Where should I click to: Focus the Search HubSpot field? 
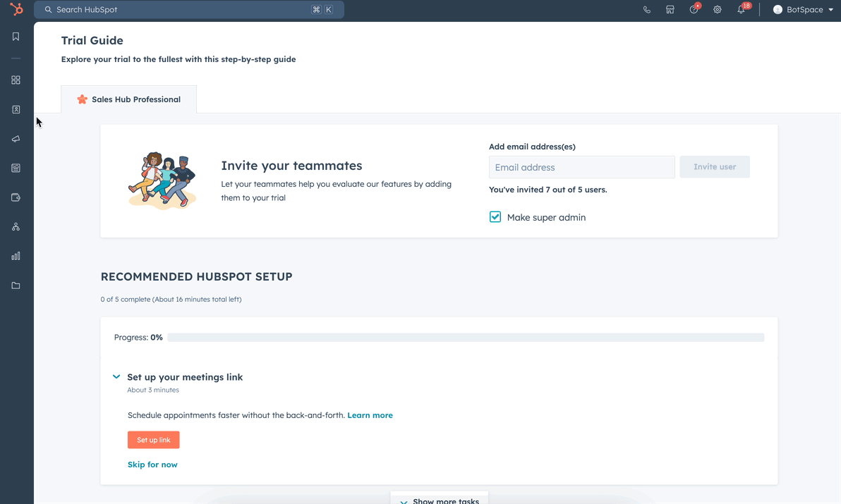pyautogui.click(x=189, y=10)
